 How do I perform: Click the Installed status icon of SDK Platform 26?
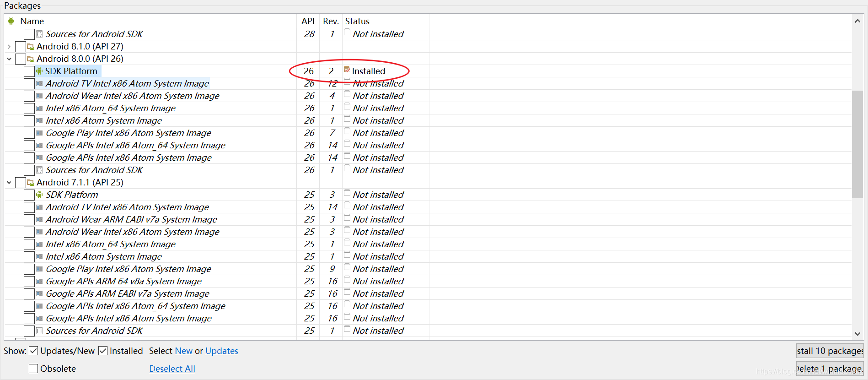coord(347,70)
